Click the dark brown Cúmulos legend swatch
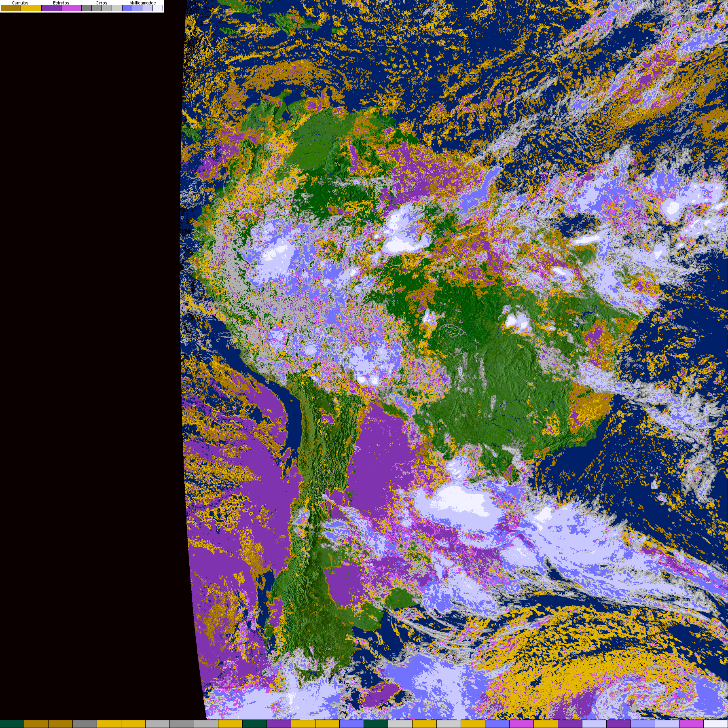Image resolution: width=728 pixels, height=728 pixels. [x=11, y=8]
